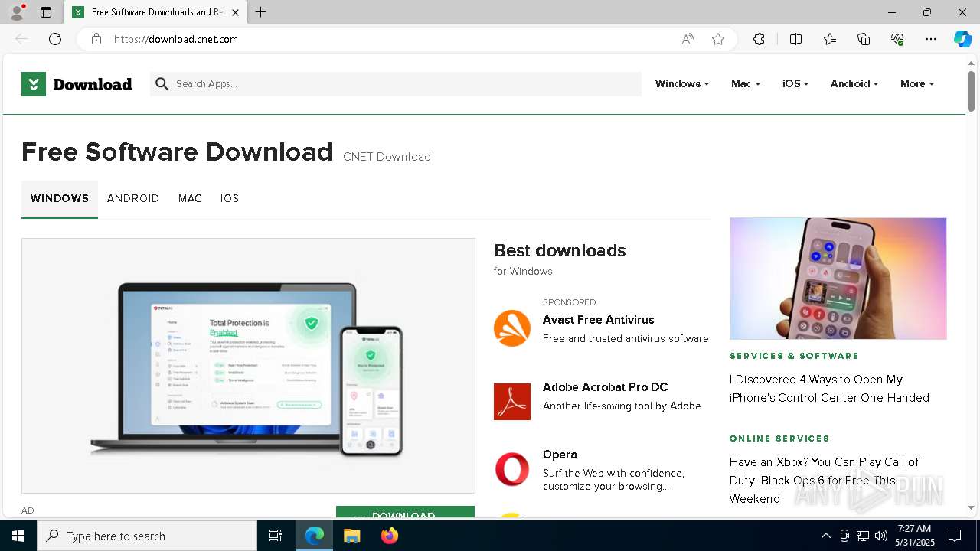Open the Opera title link
The height and width of the screenshot is (551, 980).
coord(560,455)
